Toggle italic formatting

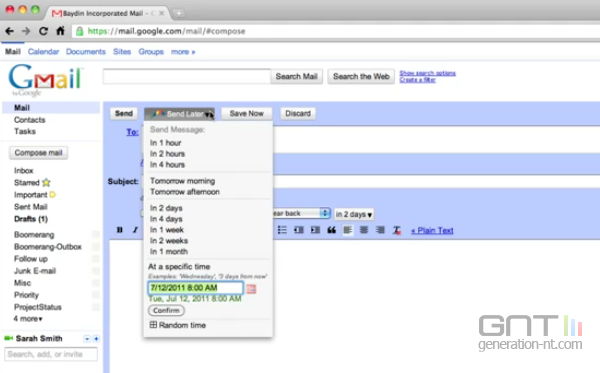point(135,230)
